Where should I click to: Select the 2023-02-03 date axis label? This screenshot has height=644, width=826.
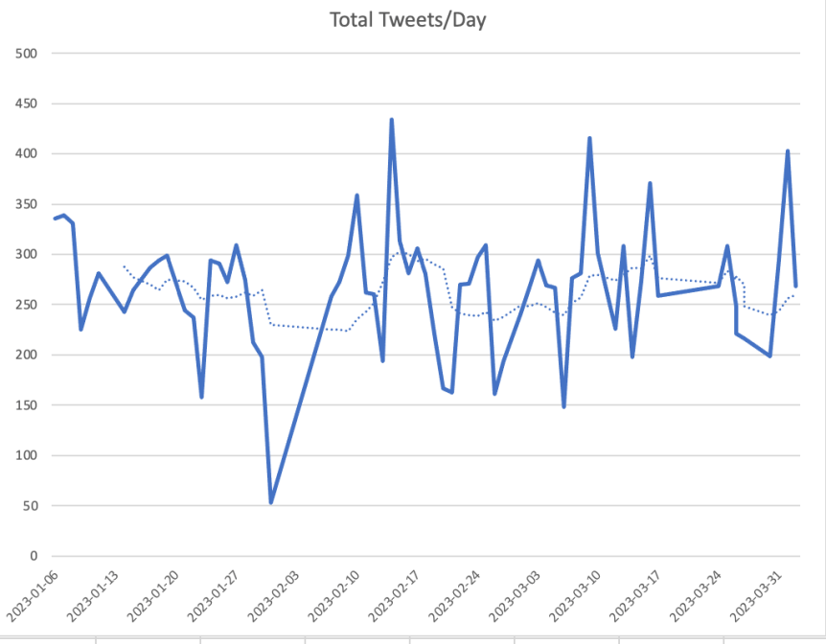[274, 596]
